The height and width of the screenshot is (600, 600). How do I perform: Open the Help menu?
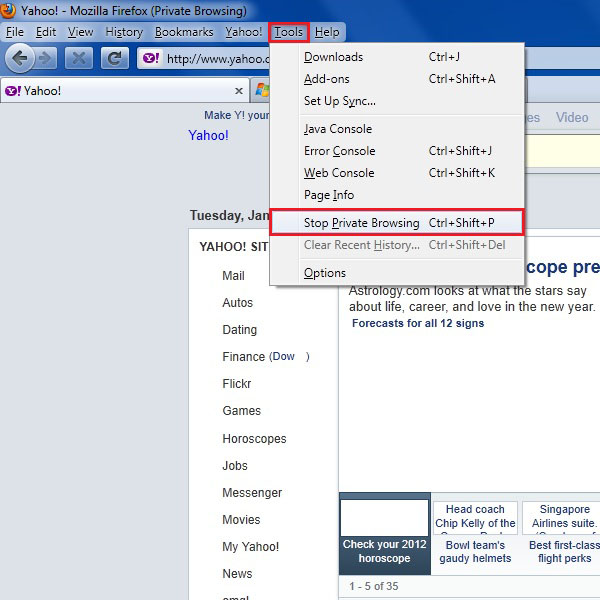tap(327, 32)
